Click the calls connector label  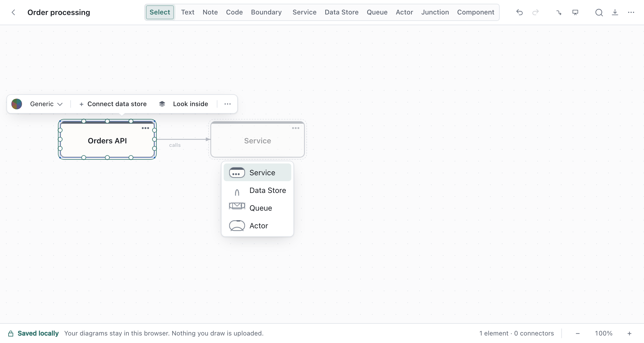(175, 145)
